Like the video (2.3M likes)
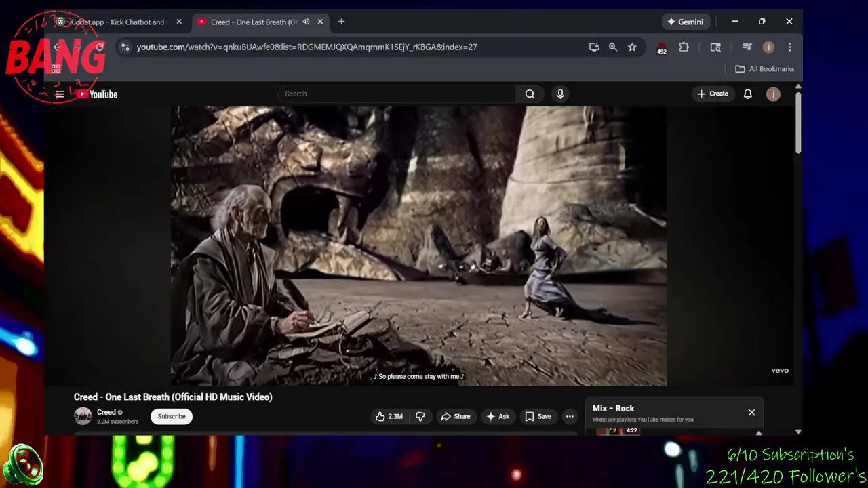Viewport: 868px width, 488px height. (389, 416)
